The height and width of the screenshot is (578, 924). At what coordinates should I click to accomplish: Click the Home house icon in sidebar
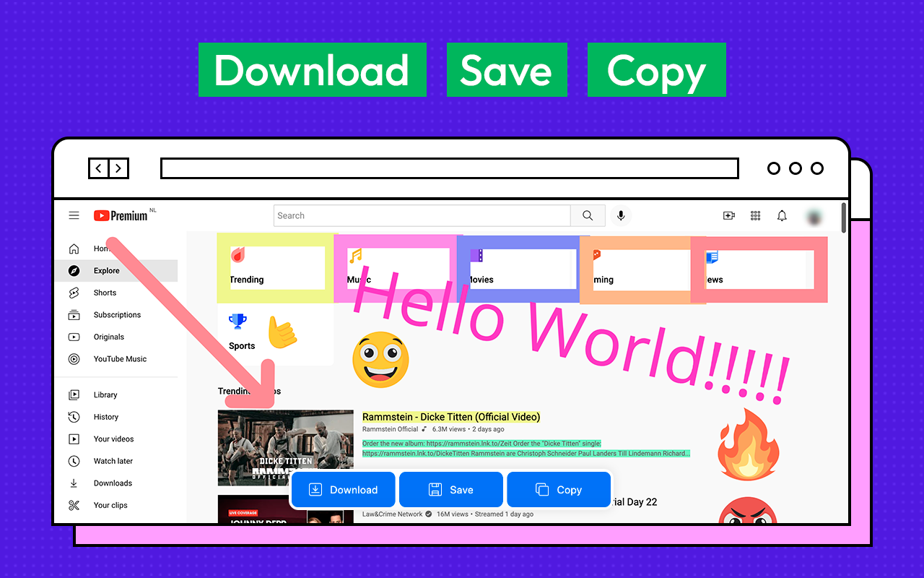(74, 249)
